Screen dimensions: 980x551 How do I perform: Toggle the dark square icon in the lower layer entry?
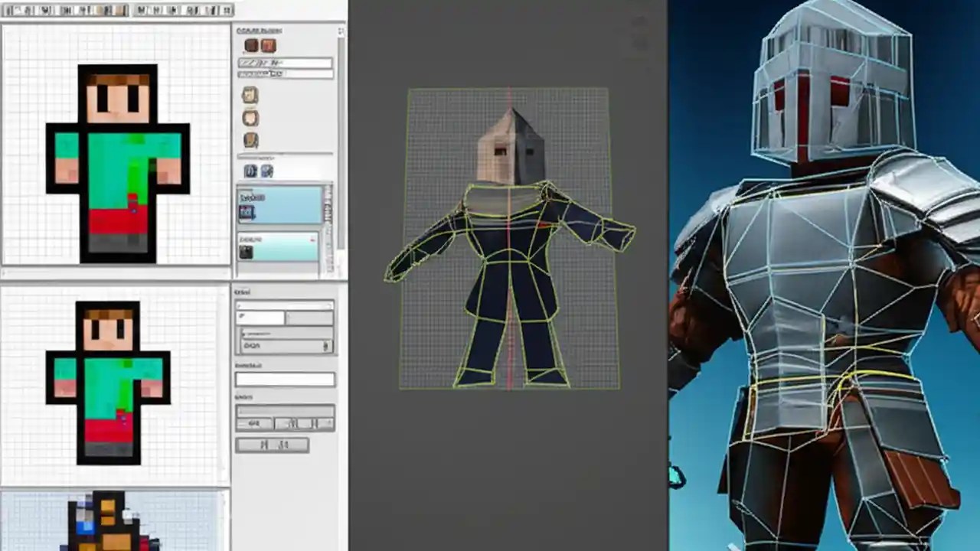point(246,252)
